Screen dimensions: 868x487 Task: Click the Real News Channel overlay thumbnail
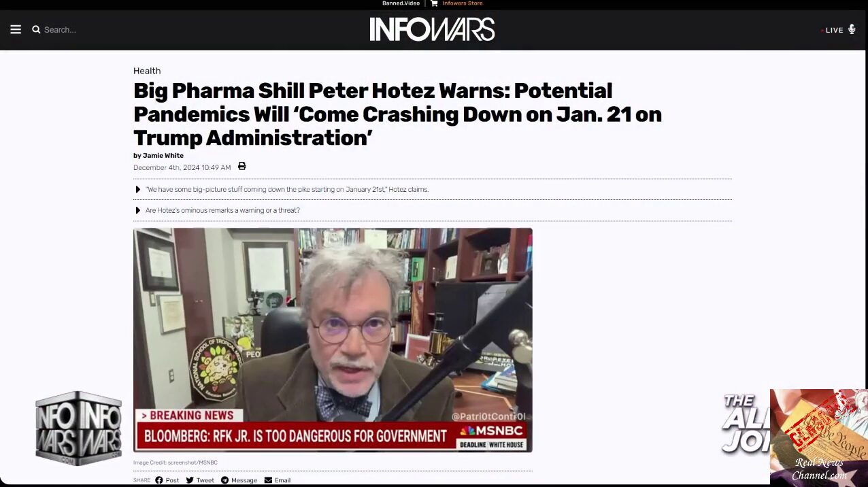pos(819,437)
